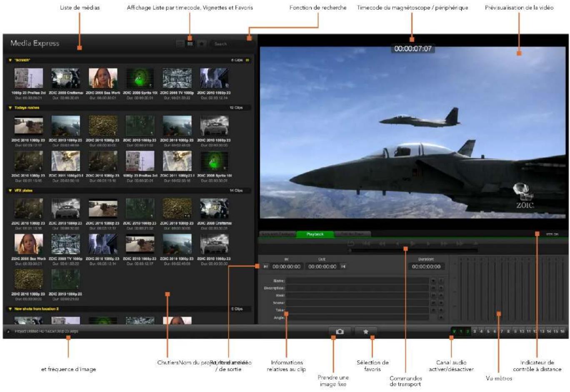Toggle audio channel 16

pyautogui.click(x=562, y=332)
